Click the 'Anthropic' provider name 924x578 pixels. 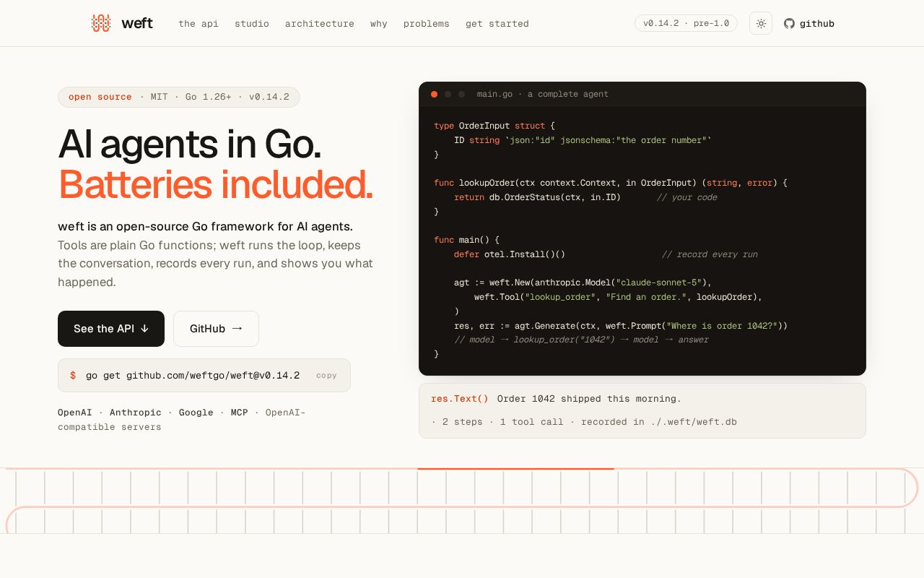pos(136,413)
